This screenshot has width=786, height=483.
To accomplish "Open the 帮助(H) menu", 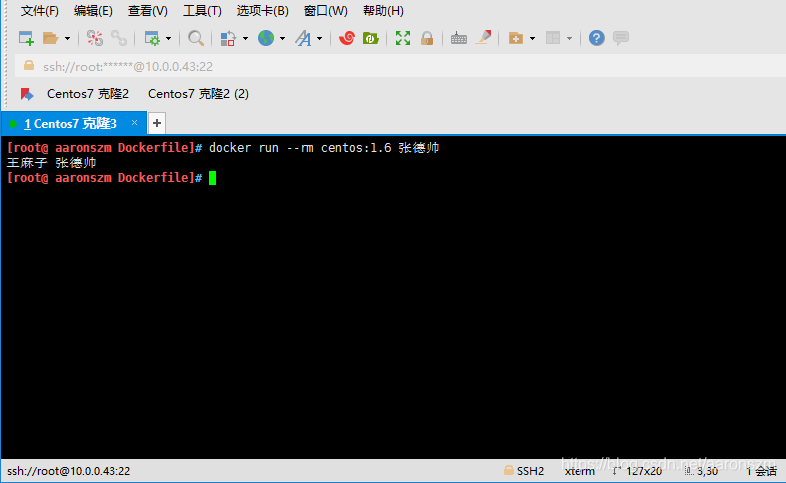I will pyautogui.click(x=383, y=11).
